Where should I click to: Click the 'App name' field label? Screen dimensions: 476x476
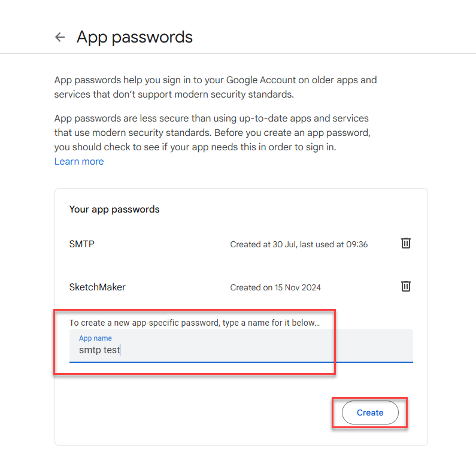coord(95,338)
